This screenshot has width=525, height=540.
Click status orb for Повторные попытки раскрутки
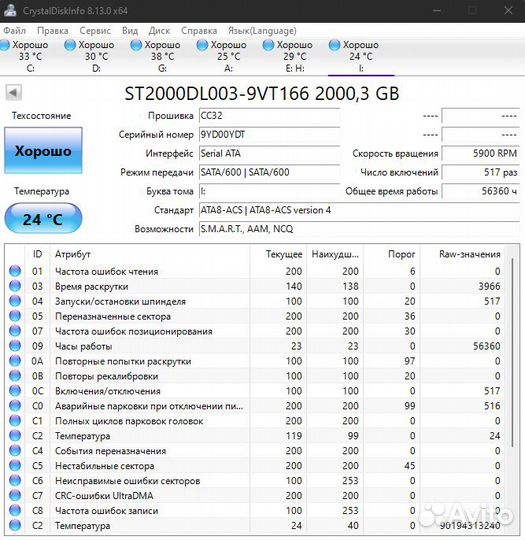click(15, 361)
